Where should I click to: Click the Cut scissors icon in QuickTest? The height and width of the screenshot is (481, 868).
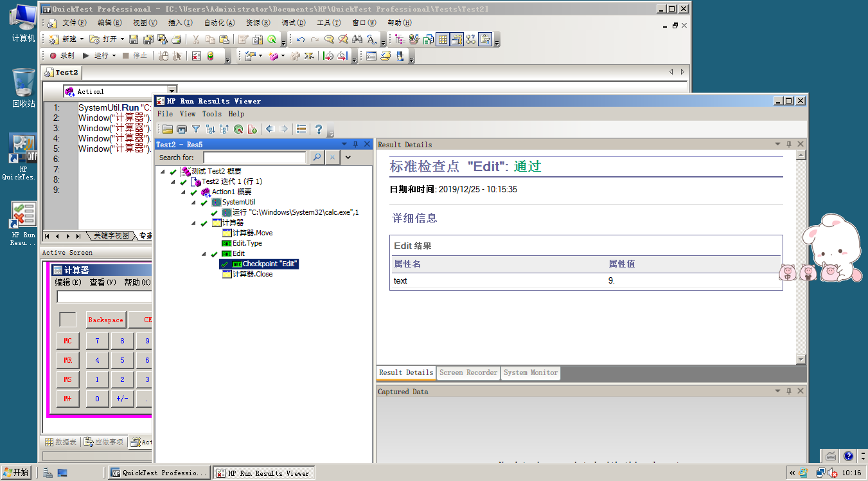tap(196, 39)
